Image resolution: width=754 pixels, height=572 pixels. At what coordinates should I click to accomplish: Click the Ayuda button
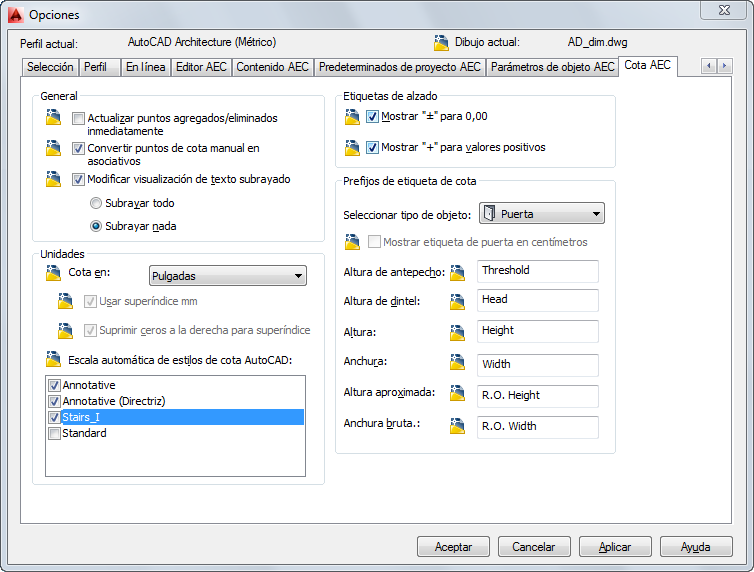pos(696,547)
